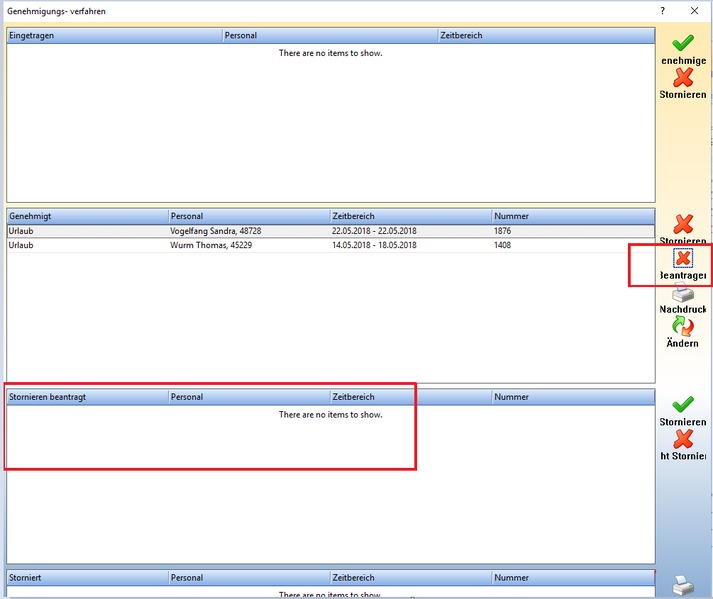Click the Storniert column header
713x599 pixels.
pyautogui.click(x=87, y=578)
